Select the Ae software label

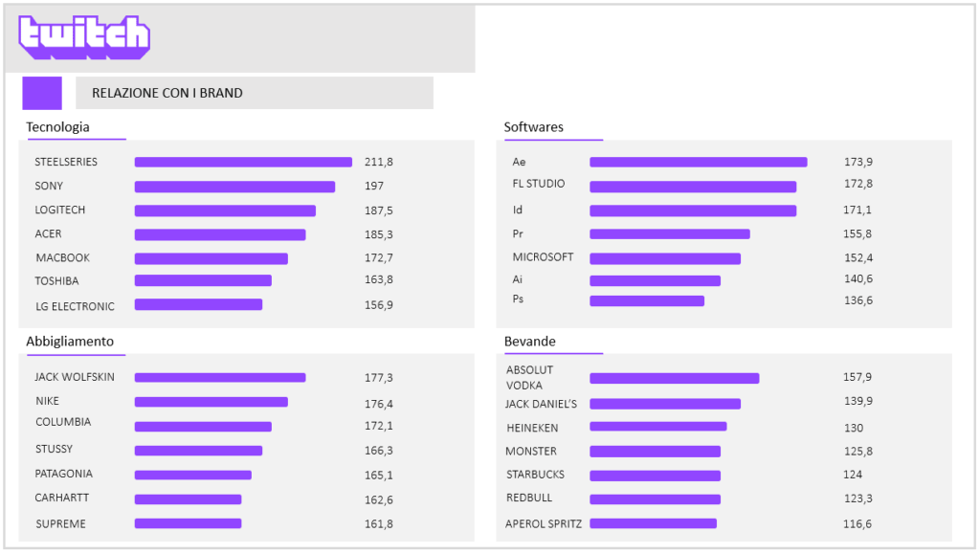tap(520, 162)
